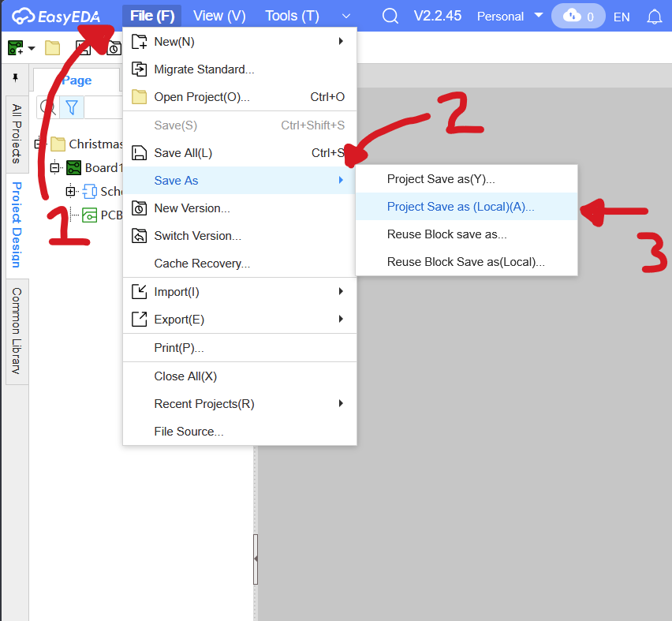672x621 pixels.
Task: Select Save All(L) from File menu
Action: (183, 153)
